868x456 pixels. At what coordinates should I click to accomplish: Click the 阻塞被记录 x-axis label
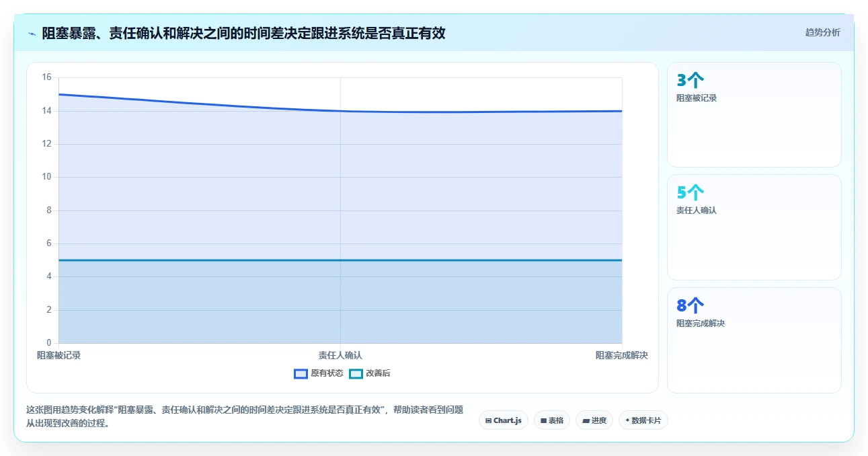tap(58, 355)
